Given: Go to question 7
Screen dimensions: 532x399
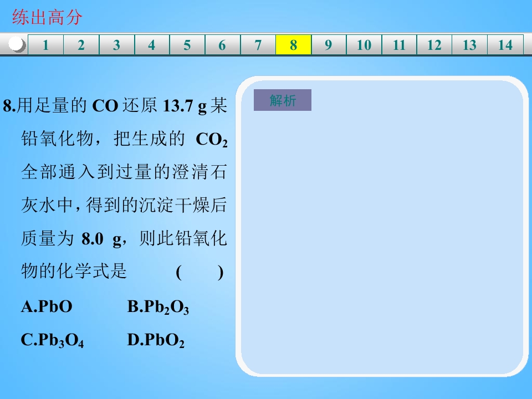Looking at the screenshot, I should [x=258, y=45].
